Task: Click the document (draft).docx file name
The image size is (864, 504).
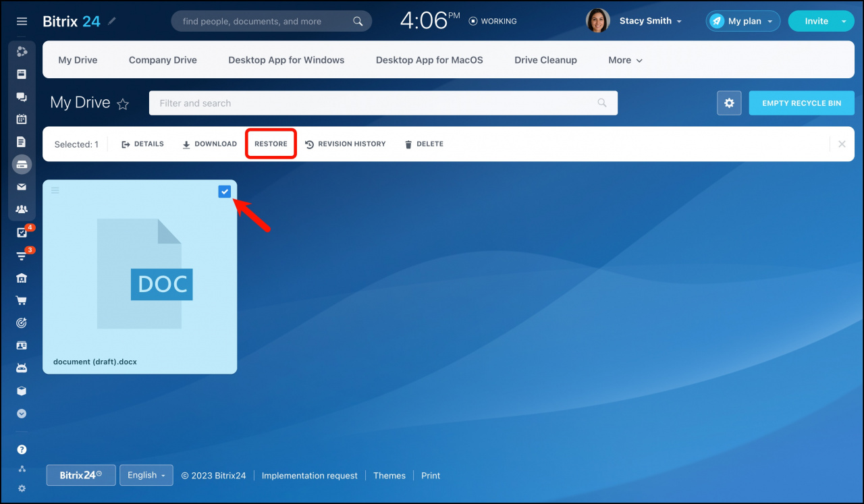Action: pyautogui.click(x=95, y=362)
